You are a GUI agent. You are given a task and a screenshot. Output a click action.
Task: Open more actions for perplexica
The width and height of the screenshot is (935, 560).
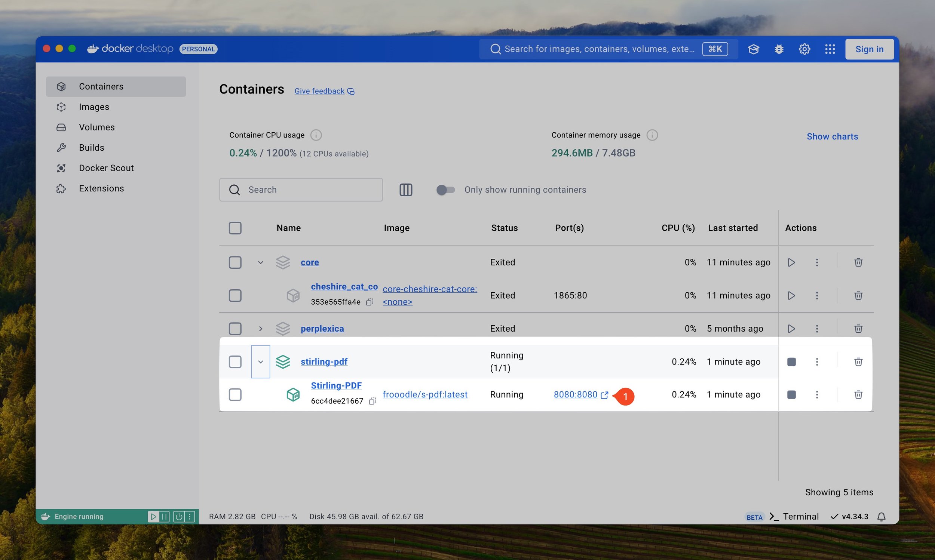(817, 329)
